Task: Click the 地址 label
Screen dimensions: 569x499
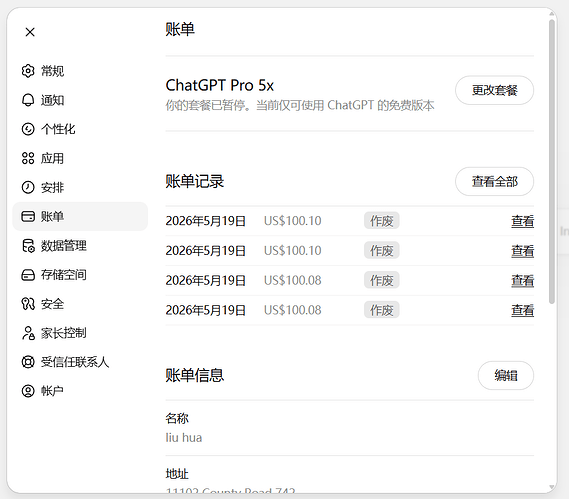Action: [x=177, y=474]
